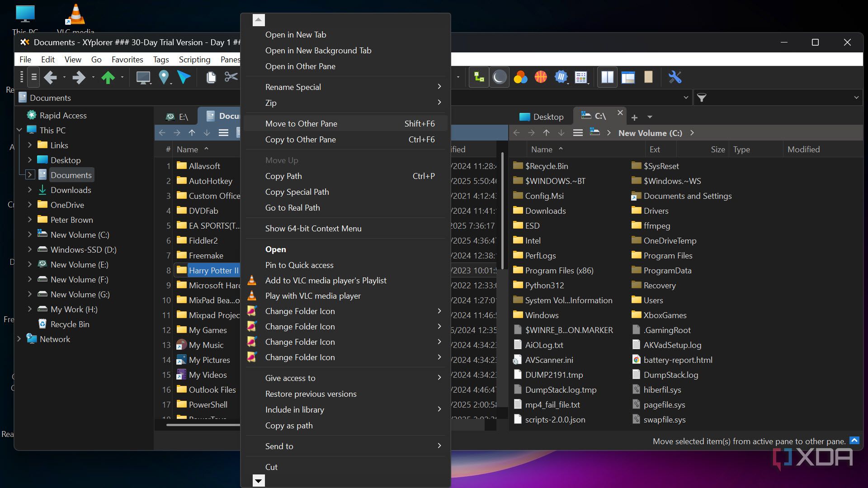
Task: Open the live filter box dropdown chevron
Action: (x=856, y=98)
